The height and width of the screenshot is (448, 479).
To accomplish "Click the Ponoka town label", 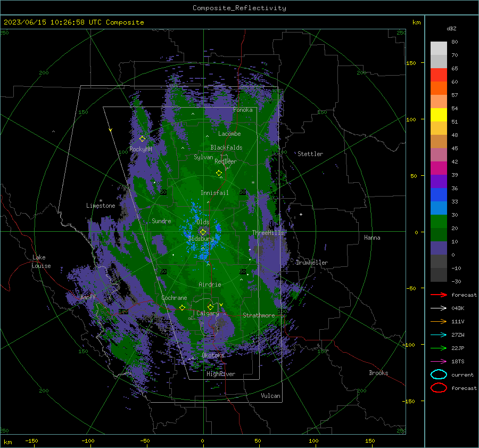I will click(243, 110).
